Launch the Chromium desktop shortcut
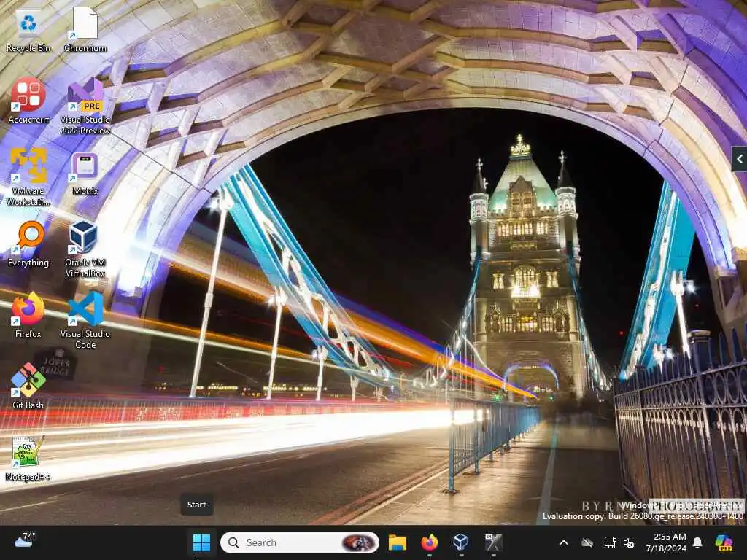 click(x=85, y=29)
